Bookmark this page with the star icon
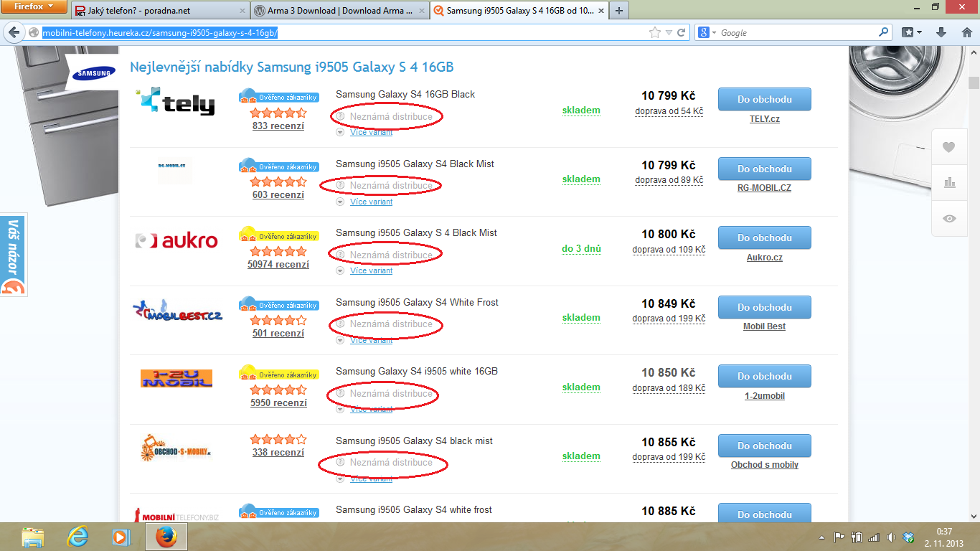 [x=654, y=32]
